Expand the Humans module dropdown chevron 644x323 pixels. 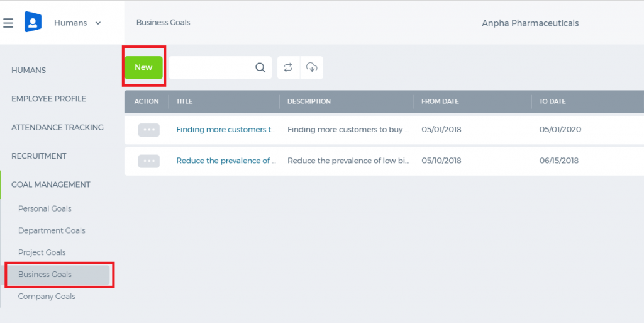98,23
